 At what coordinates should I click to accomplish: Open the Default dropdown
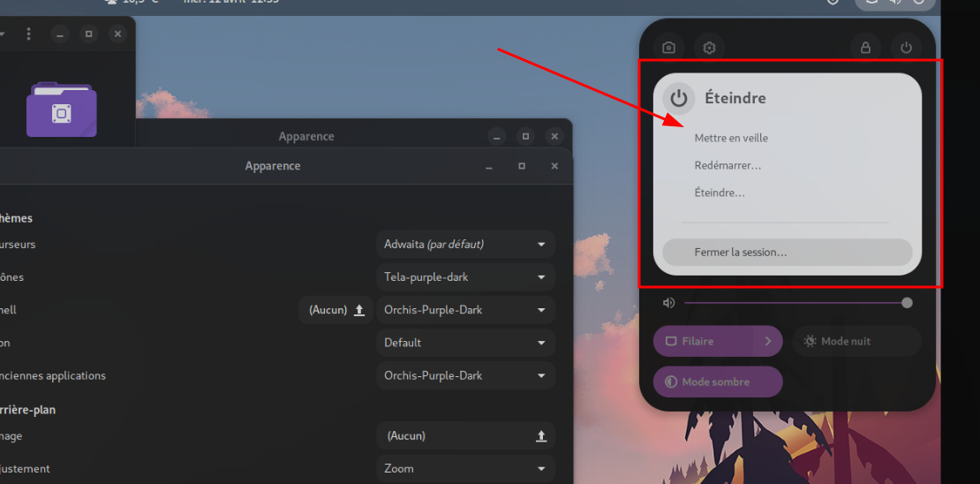[465, 343]
